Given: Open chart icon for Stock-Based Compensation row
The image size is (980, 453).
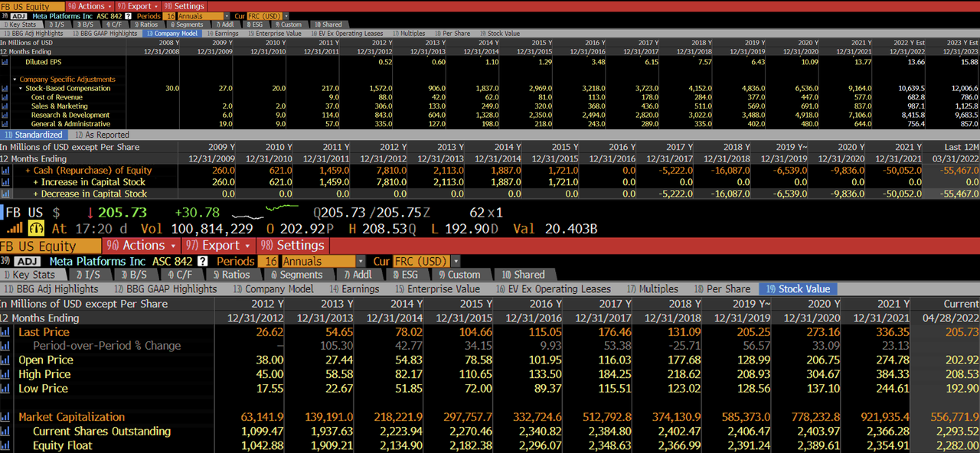Looking at the screenshot, I should click(x=5, y=89).
